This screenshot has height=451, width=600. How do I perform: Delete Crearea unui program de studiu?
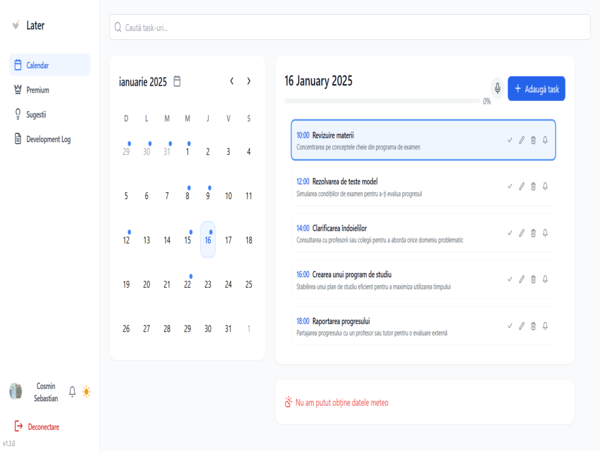tap(533, 279)
